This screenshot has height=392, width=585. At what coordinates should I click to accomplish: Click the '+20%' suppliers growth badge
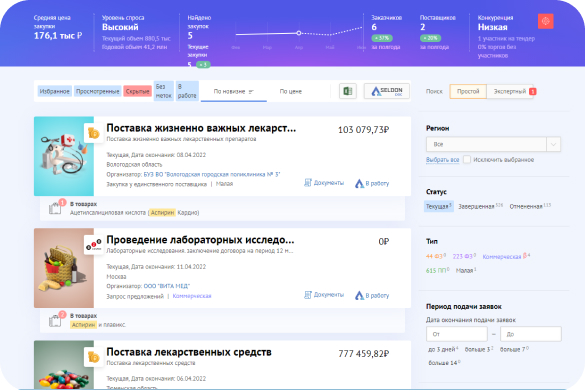[431, 38]
